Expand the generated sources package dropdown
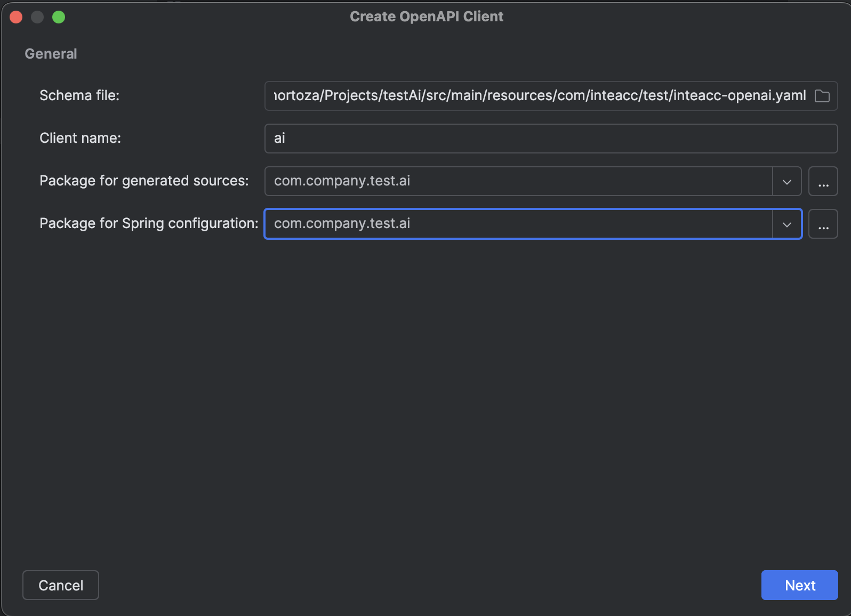 pos(786,181)
